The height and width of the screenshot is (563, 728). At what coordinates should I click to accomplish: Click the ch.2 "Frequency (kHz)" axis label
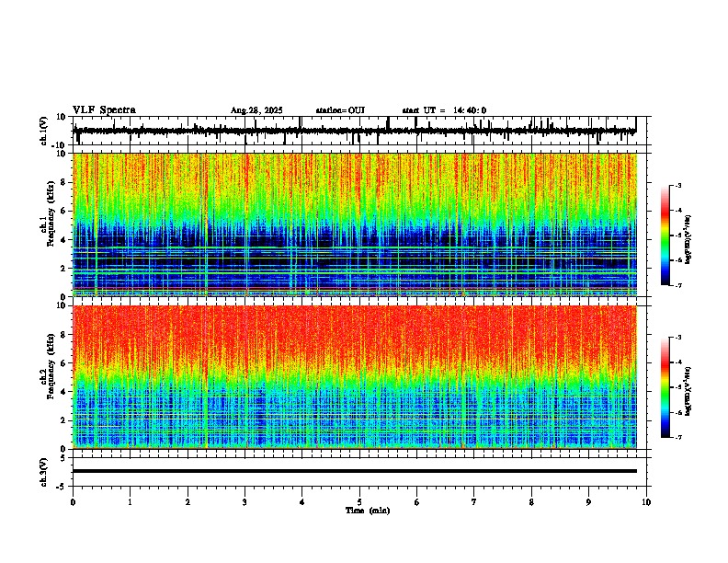coord(51,366)
